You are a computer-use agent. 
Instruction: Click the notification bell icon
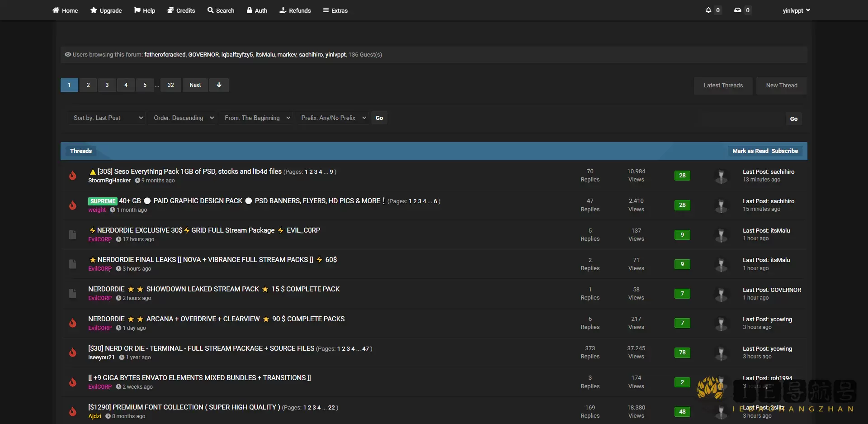pos(709,10)
